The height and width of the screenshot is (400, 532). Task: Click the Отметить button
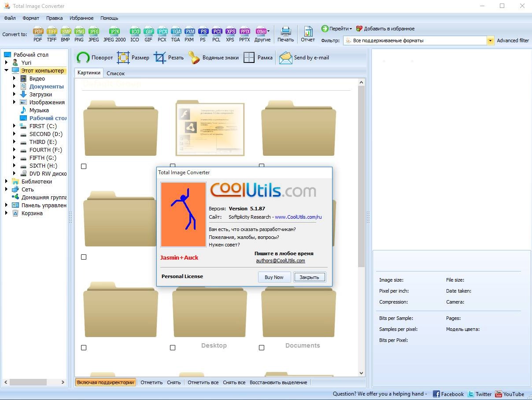tap(151, 382)
